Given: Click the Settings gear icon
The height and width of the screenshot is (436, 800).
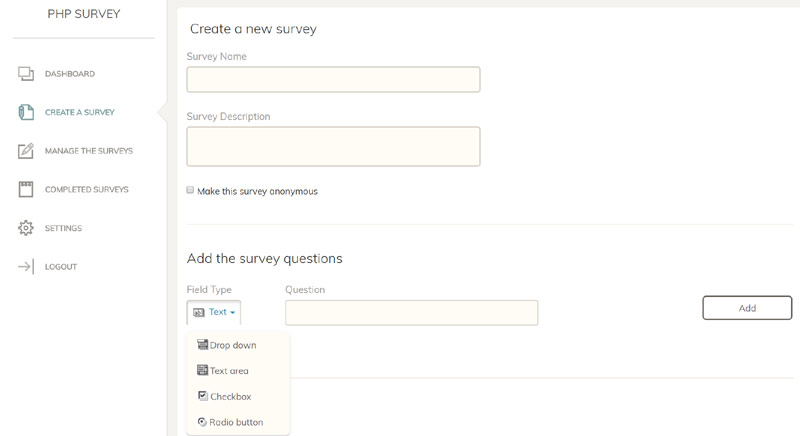Looking at the screenshot, I should tap(27, 228).
